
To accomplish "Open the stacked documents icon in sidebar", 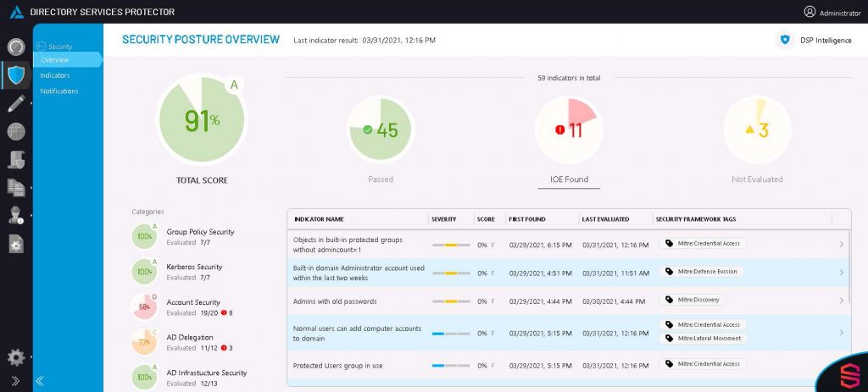I will (x=16, y=187).
